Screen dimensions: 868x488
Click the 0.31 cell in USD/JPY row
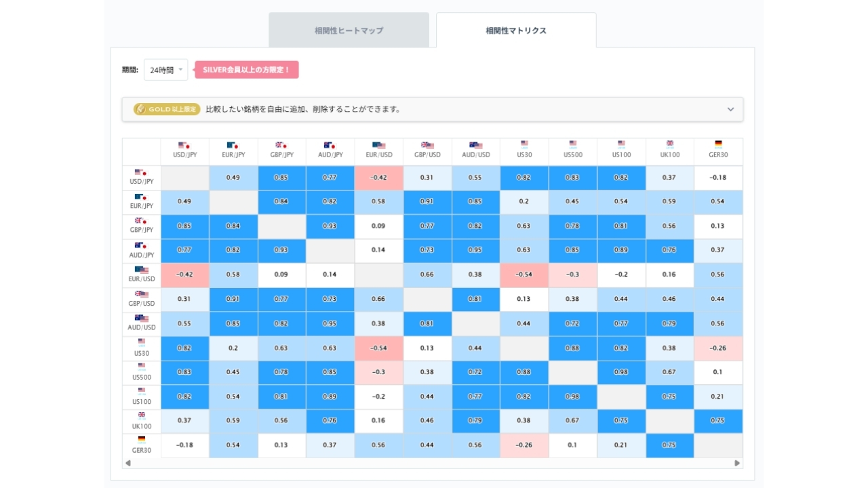(427, 178)
